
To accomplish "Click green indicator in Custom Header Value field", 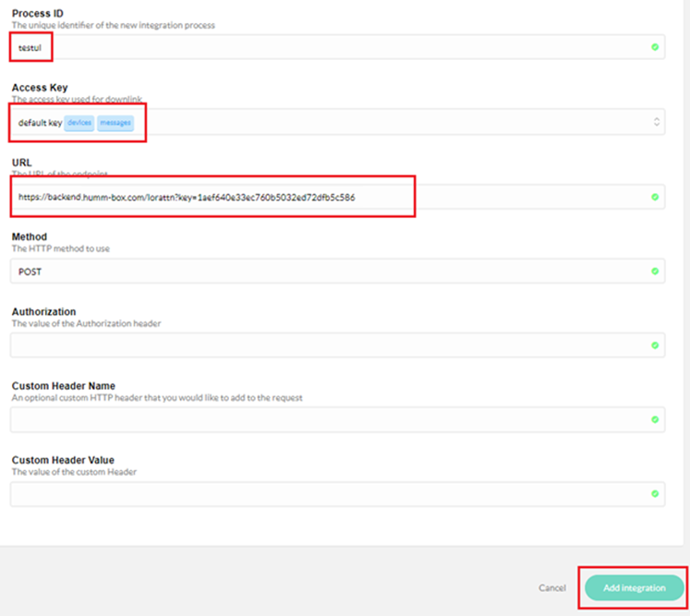I will (655, 494).
